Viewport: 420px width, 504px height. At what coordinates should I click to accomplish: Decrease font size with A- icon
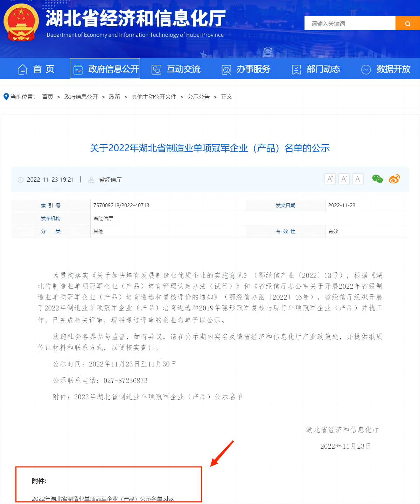(x=344, y=179)
